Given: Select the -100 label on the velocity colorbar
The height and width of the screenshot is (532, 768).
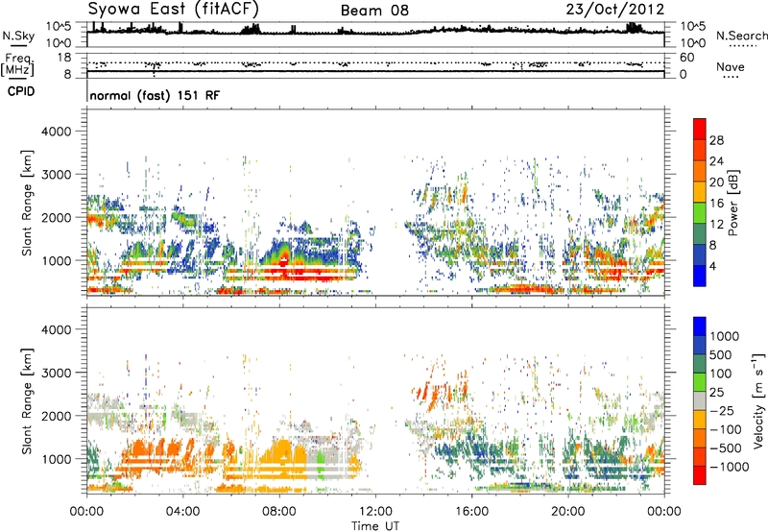Looking at the screenshot, I should point(726,429).
